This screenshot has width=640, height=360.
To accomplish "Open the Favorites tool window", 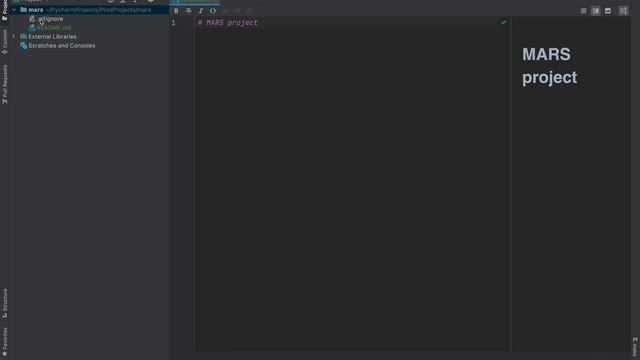I will [x=5, y=342].
